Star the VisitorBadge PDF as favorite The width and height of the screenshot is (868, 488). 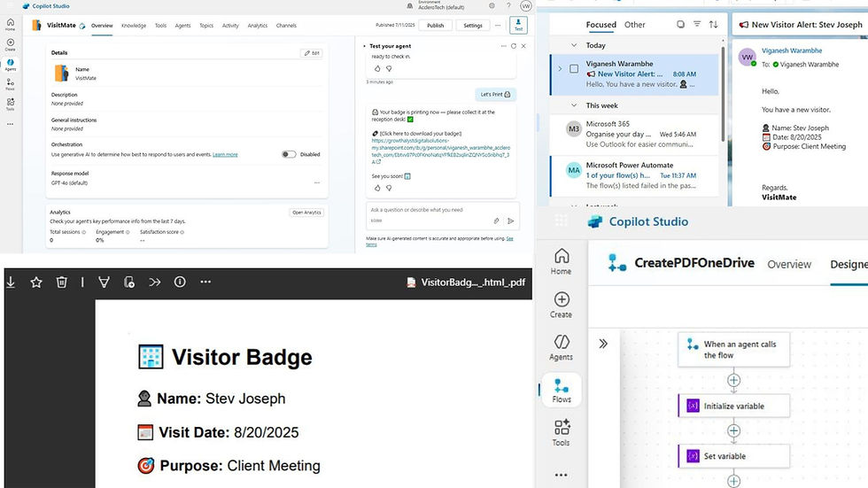(36, 283)
